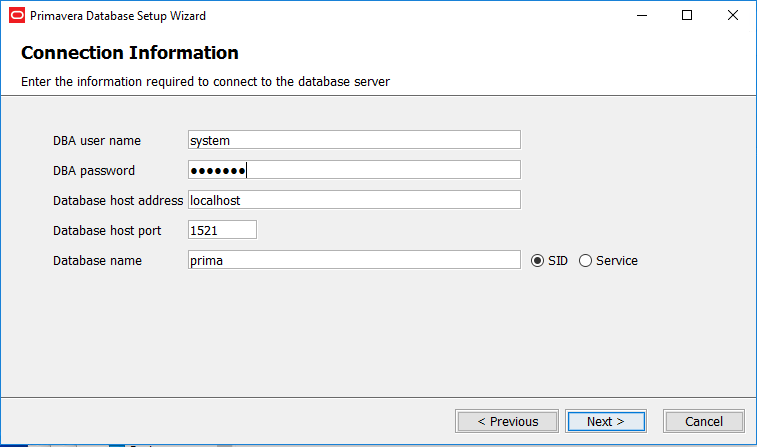Click the 'Enter the information required' instruction text
Image resolution: width=757 pixels, height=447 pixels.
[206, 82]
